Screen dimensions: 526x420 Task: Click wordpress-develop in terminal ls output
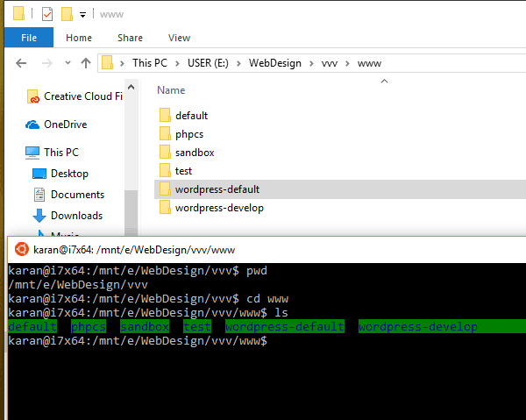pyautogui.click(x=417, y=327)
